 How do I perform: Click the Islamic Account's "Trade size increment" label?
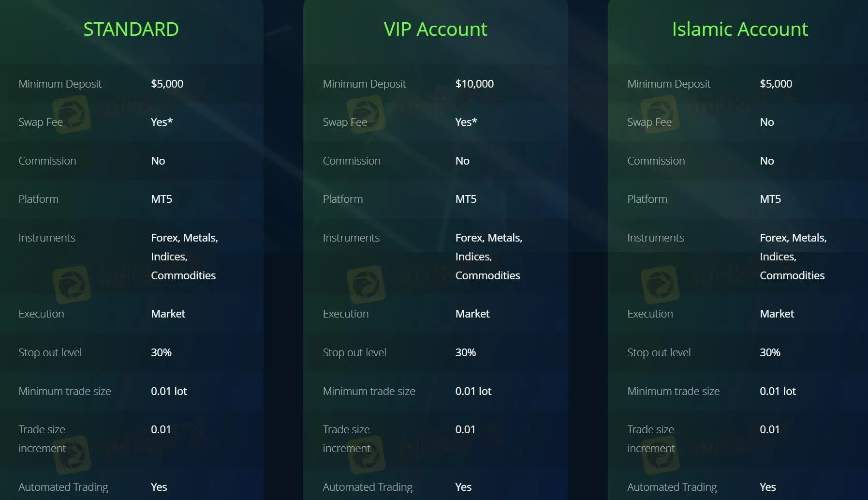point(651,439)
